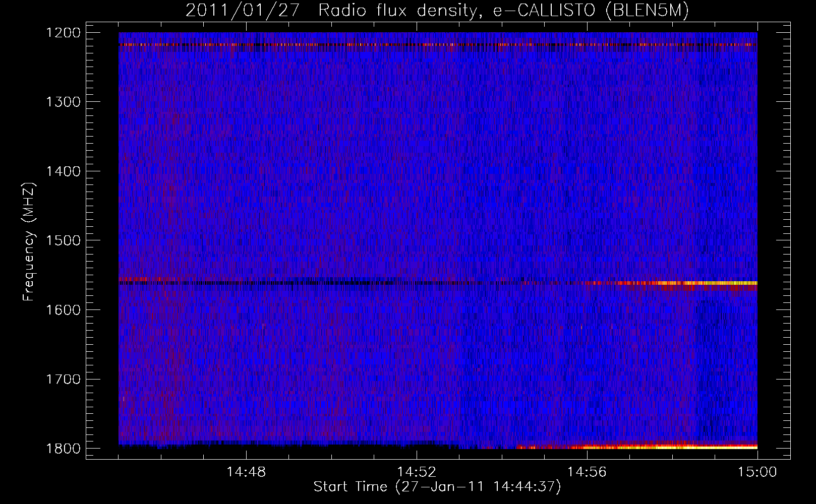This screenshot has height=504, width=816.
Task: Click the 1500 frequency tick label
Action: (x=63, y=240)
